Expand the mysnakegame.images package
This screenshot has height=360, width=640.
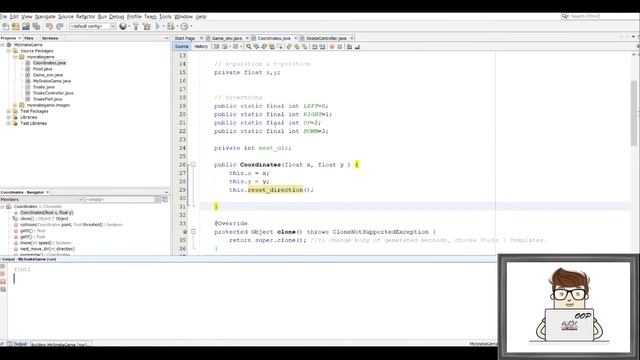tap(15, 105)
